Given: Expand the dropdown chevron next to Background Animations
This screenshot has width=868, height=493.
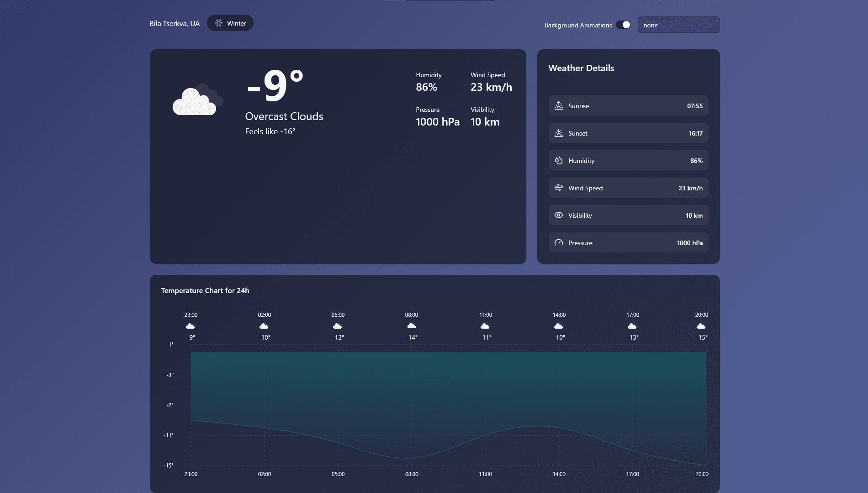Looking at the screenshot, I should [711, 25].
